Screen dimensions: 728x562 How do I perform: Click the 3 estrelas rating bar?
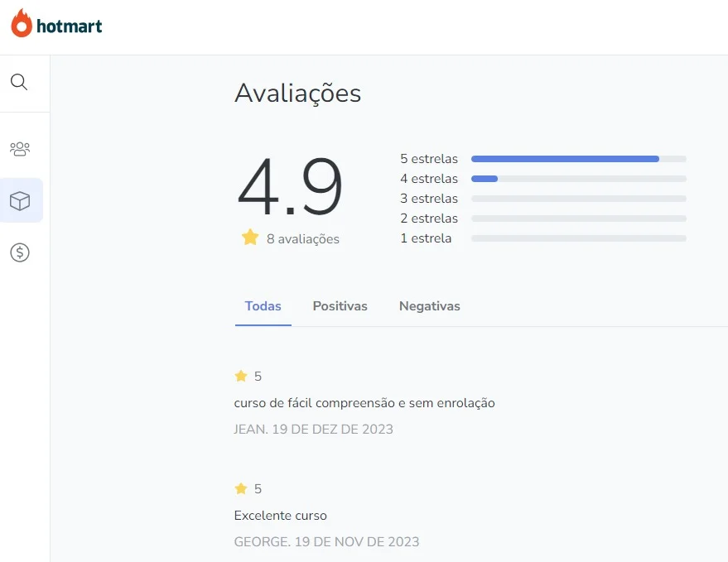[x=578, y=199]
